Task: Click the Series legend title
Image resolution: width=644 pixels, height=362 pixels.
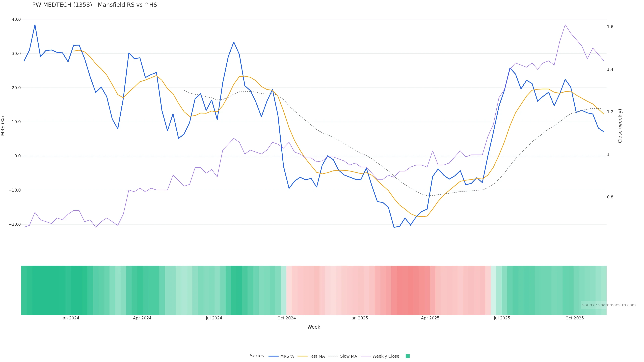Action: (257, 356)
